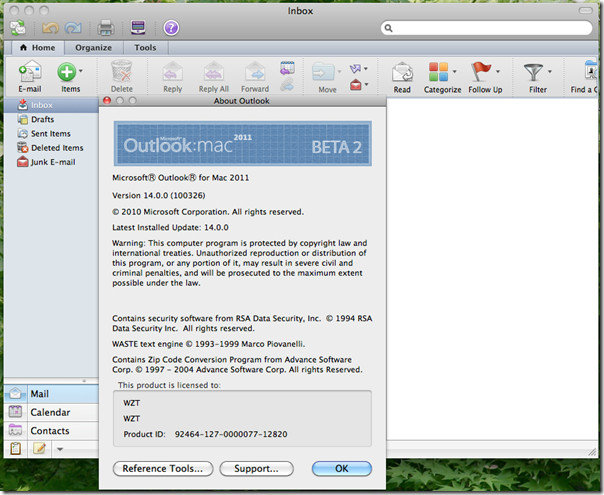Image resolution: width=604 pixels, height=495 pixels.
Task: Click the Move folder icon
Action: coord(324,72)
